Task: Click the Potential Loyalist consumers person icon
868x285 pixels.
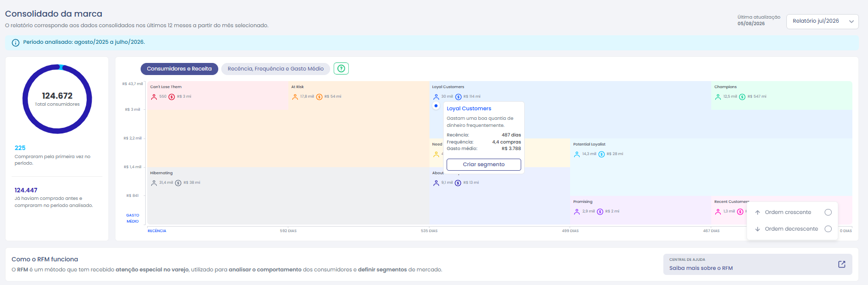Action: pos(577,154)
